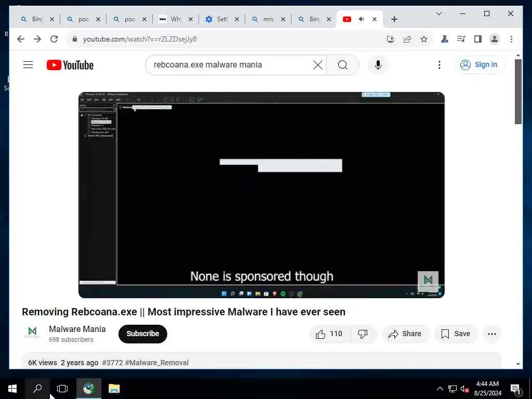
Task: Open the Malware Mania channel name link
Action: tap(77, 329)
